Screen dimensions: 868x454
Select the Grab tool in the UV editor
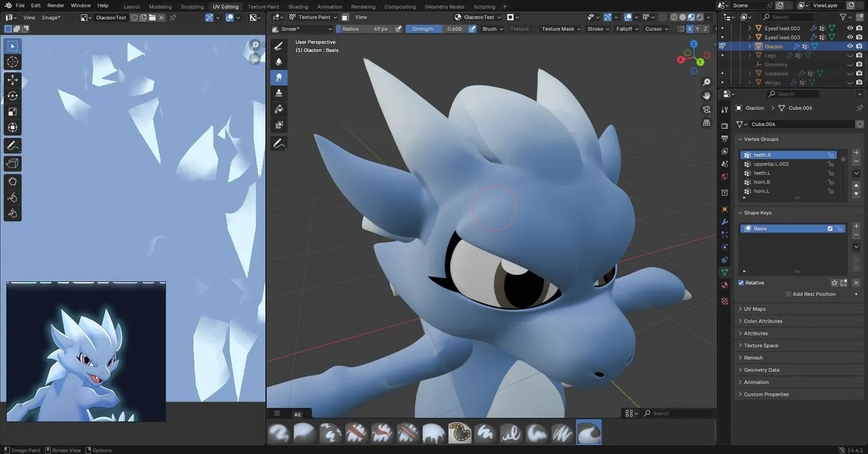pyautogui.click(x=13, y=181)
